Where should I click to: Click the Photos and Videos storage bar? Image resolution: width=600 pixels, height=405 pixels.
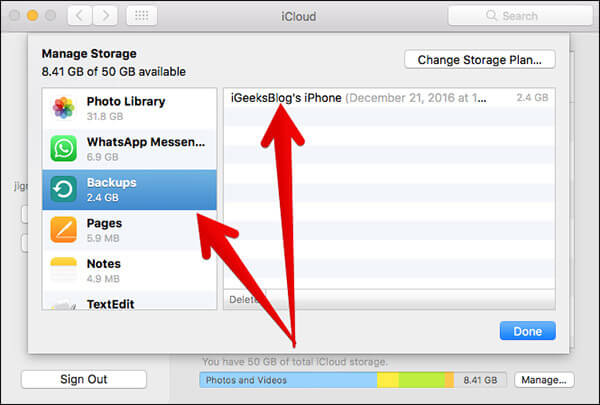pyautogui.click(x=288, y=380)
